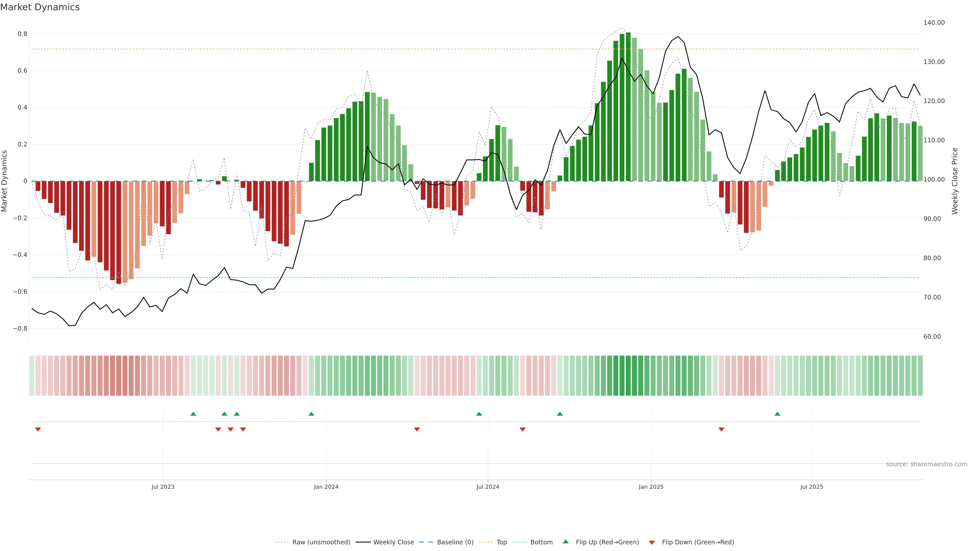Click flip-down marker between Jan 2024 and Jul 2024
The width and height of the screenshot is (980, 551).
click(417, 429)
